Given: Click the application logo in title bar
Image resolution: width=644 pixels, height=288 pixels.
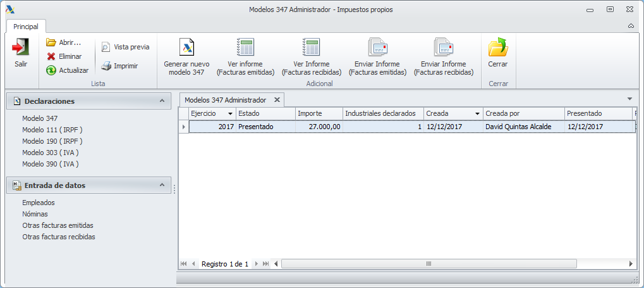Looking at the screenshot, I should [x=9, y=9].
